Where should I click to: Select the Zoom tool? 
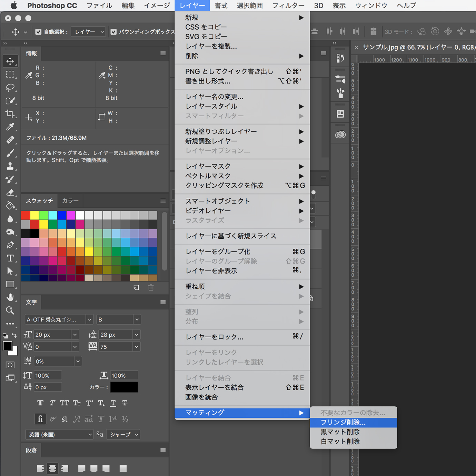[x=10, y=310]
